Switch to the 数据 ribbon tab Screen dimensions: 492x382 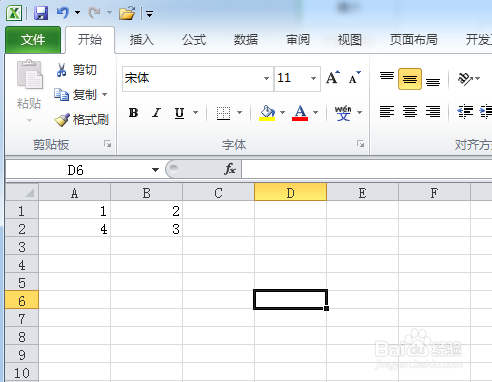pyautogui.click(x=246, y=40)
